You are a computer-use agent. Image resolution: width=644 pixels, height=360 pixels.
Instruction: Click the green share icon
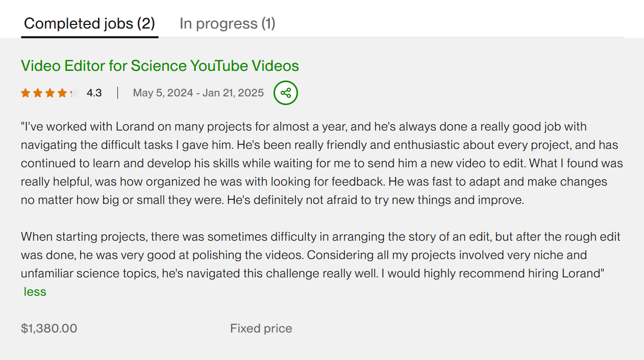(x=286, y=93)
